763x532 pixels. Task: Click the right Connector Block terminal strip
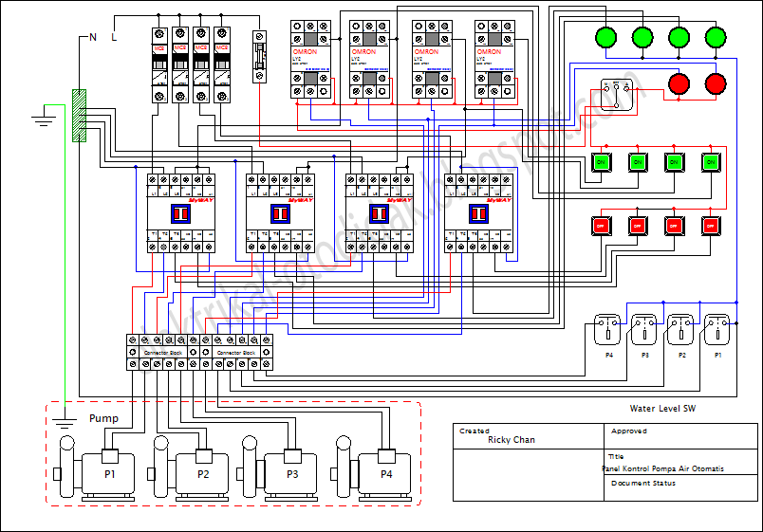[x=236, y=352]
